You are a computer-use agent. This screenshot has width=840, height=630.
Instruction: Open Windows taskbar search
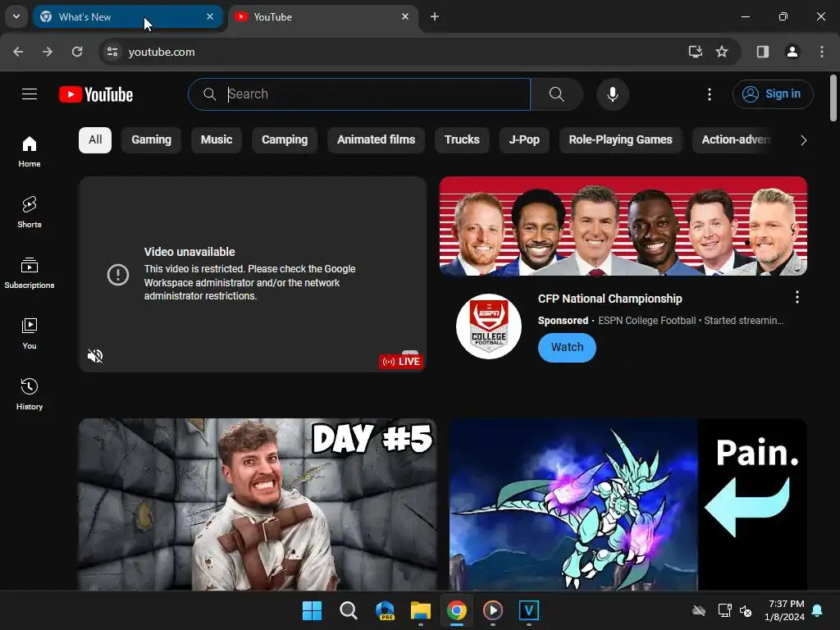(x=348, y=610)
